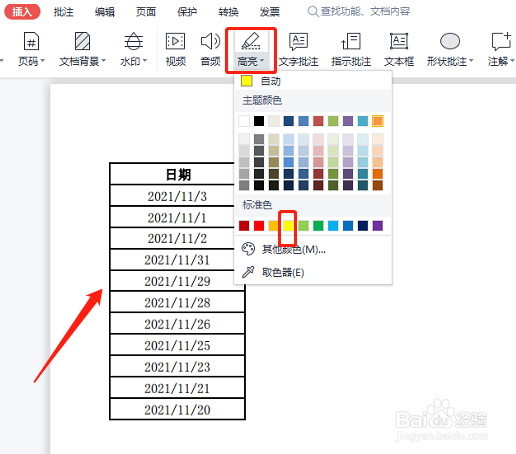Click the 2021/11/23 table cell

point(177,367)
